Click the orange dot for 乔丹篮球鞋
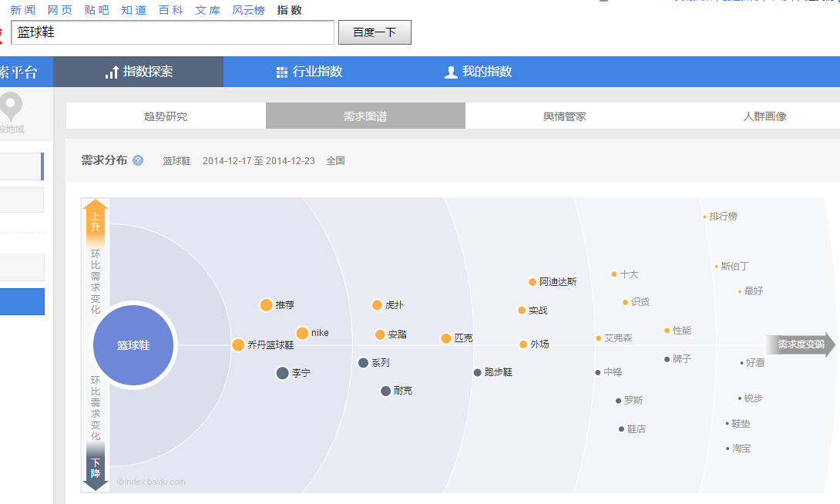 238,345
